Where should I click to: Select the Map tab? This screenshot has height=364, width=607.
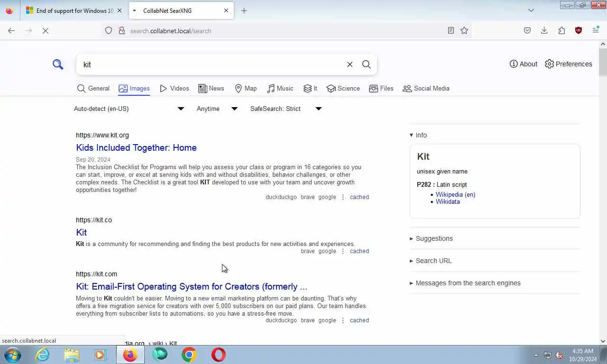click(x=246, y=89)
